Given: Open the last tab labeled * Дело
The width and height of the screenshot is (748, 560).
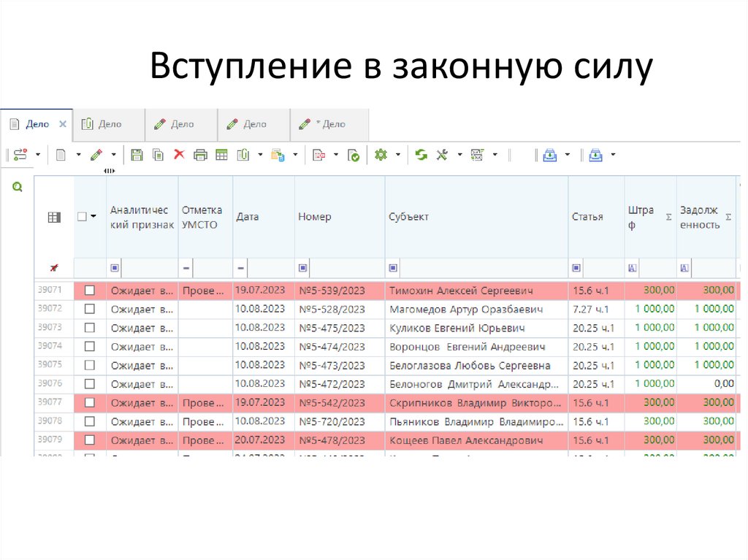Looking at the screenshot, I should click(x=329, y=124).
